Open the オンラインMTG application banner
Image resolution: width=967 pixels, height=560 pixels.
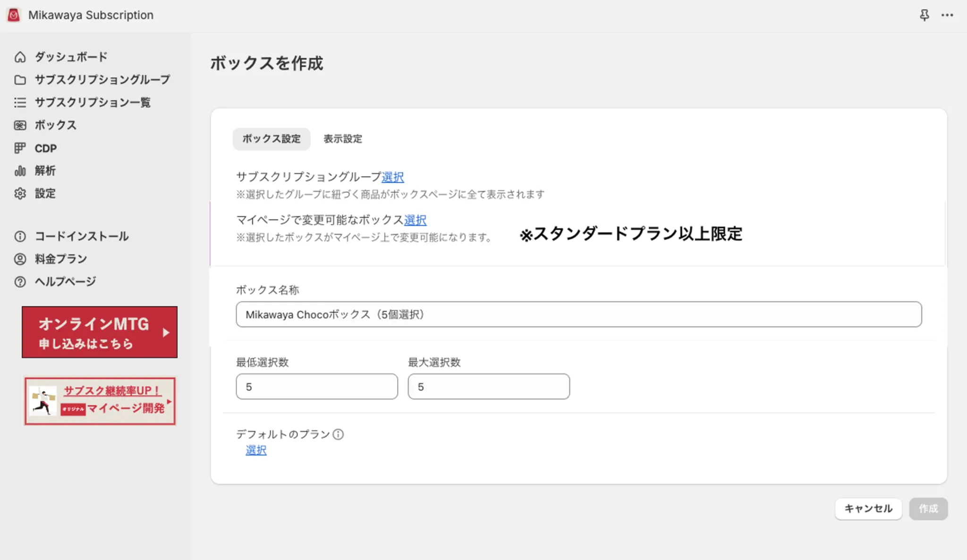click(x=100, y=332)
